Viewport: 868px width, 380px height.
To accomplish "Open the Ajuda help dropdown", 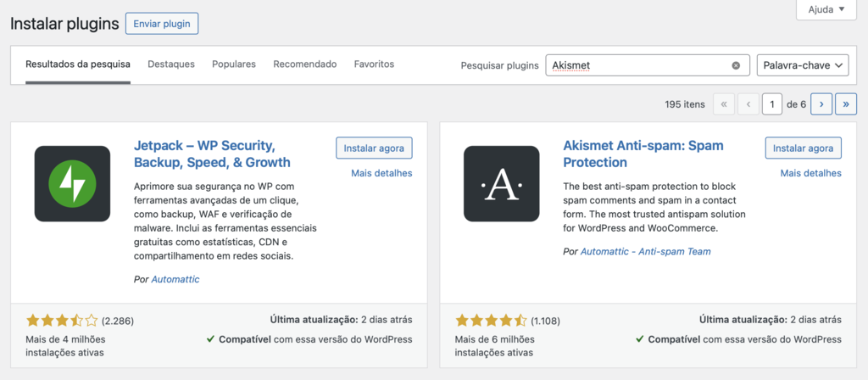I will (x=826, y=9).
